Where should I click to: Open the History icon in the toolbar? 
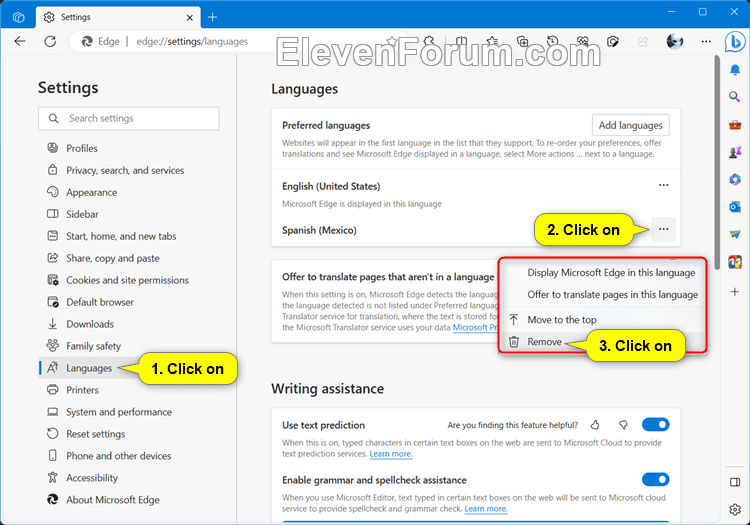[x=552, y=42]
